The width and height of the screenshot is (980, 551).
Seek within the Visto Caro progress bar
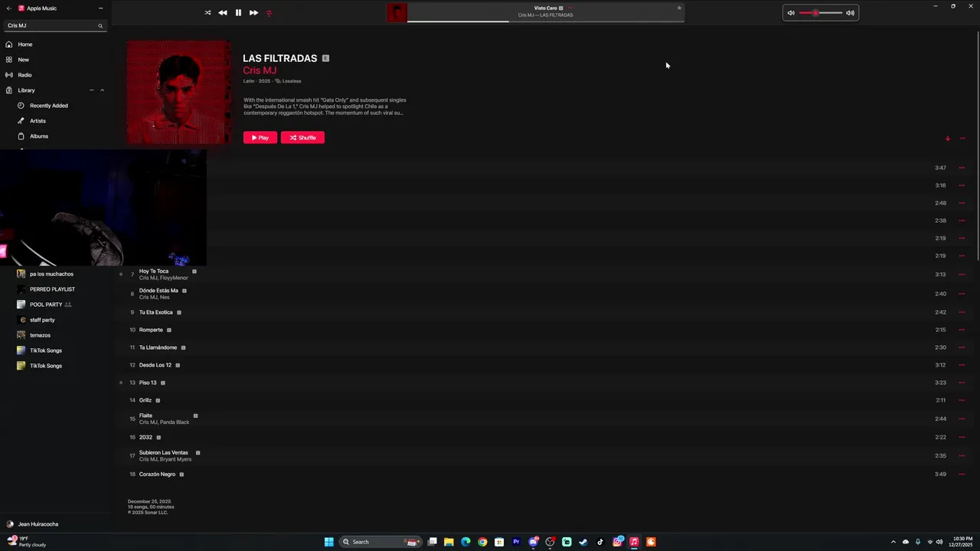pyautogui.click(x=545, y=21)
